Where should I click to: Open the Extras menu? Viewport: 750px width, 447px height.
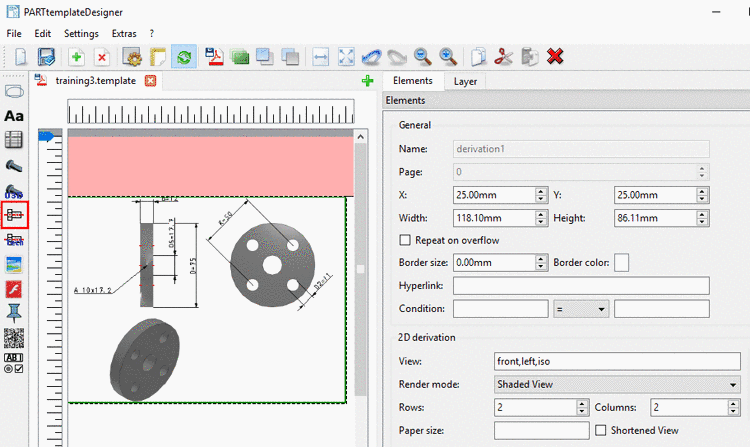(124, 33)
